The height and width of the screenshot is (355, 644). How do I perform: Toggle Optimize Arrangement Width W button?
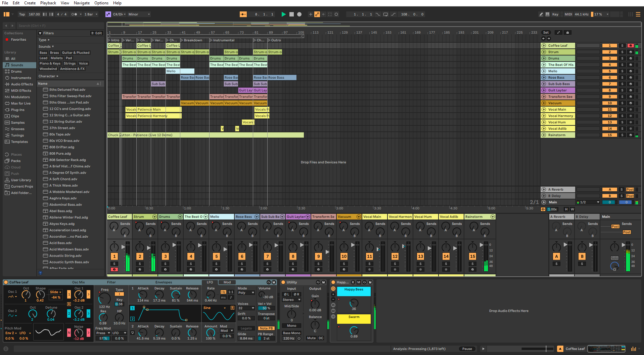click(572, 209)
